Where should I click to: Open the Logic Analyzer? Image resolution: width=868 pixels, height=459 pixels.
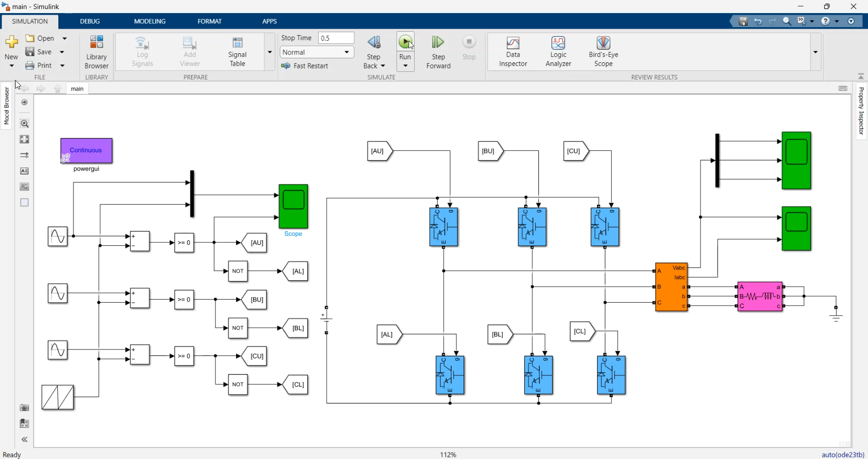tap(558, 52)
